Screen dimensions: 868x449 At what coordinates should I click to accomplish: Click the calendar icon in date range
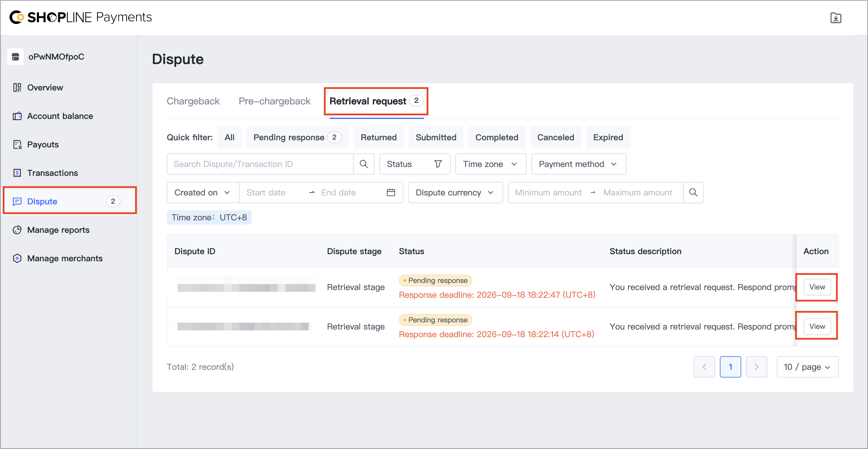pyautogui.click(x=391, y=192)
